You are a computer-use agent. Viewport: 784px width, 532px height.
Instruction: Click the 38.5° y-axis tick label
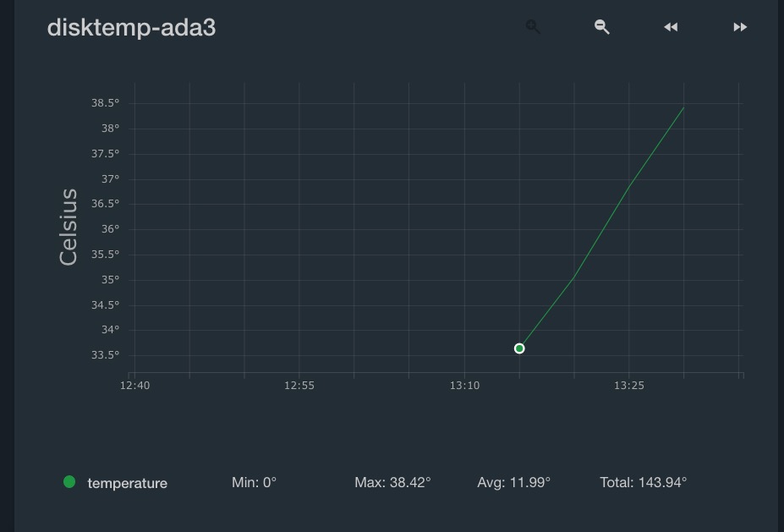point(105,103)
